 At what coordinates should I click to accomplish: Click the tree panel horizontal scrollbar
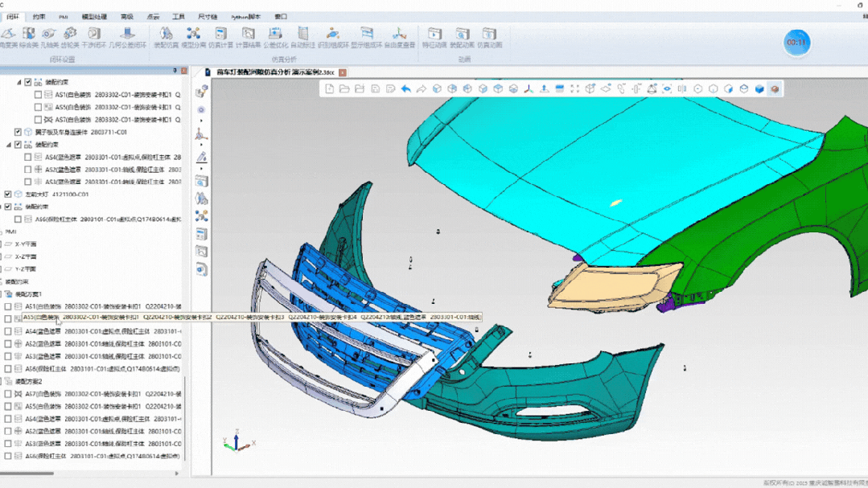pyautogui.click(x=27, y=473)
